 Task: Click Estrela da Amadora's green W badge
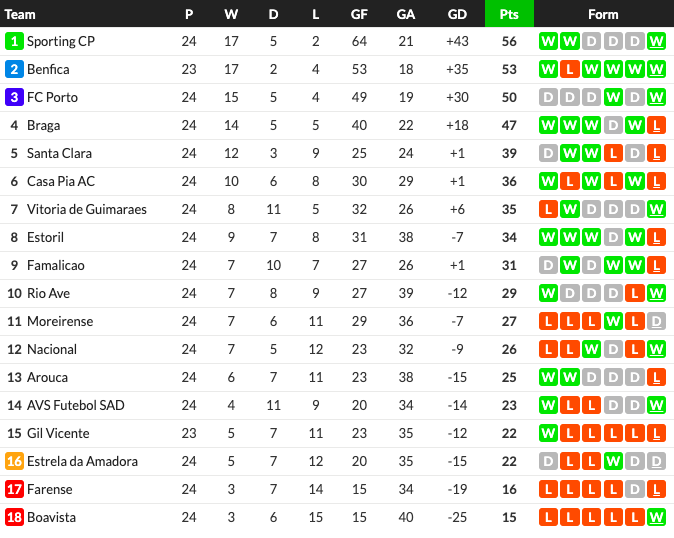pyautogui.click(x=613, y=461)
